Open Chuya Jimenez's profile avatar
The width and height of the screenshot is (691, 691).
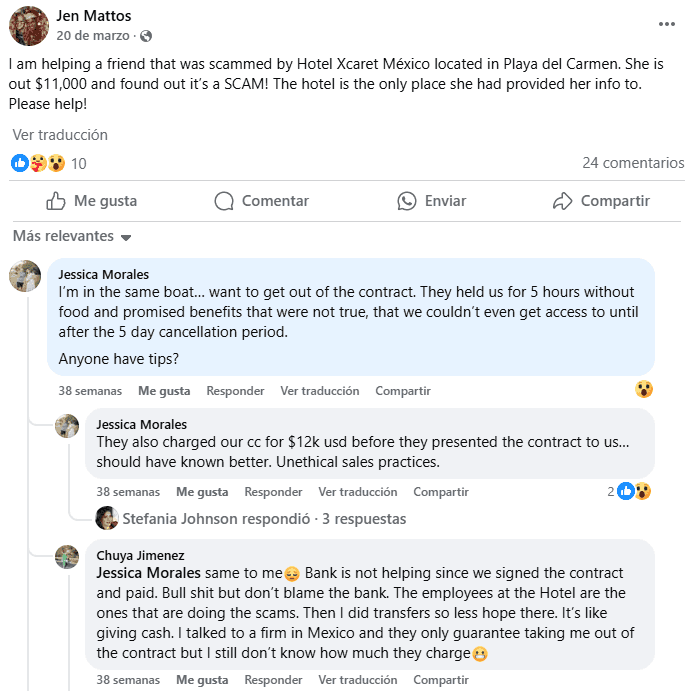[67, 557]
